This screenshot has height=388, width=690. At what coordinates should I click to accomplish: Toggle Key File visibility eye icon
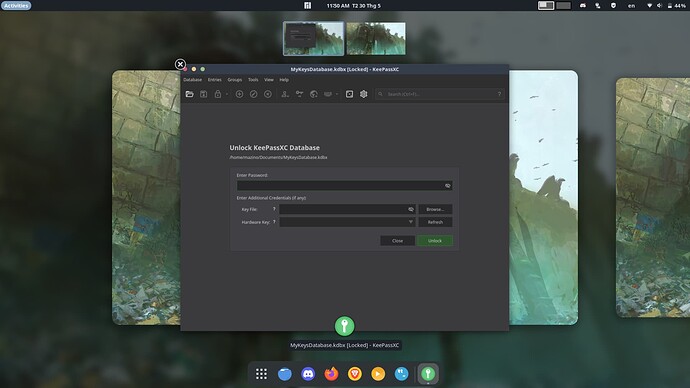point(411,209)
